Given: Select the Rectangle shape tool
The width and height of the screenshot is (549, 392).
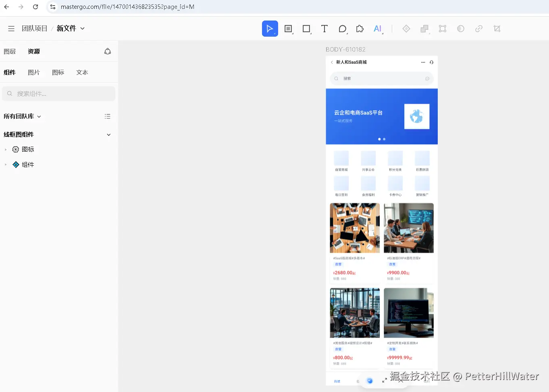Looking at the screenshot, I should click(x=306, y=29).
